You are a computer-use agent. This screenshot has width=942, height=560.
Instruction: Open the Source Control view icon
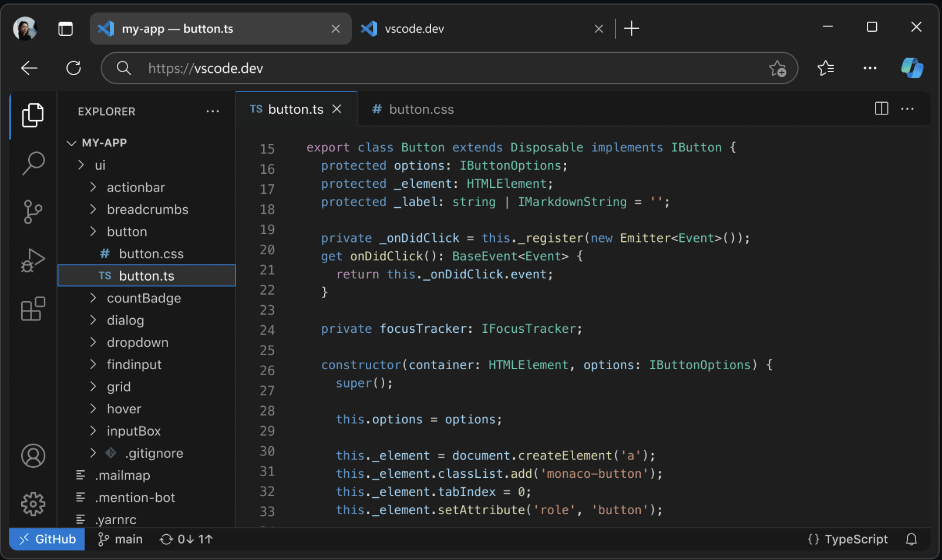tap(33, 212)
